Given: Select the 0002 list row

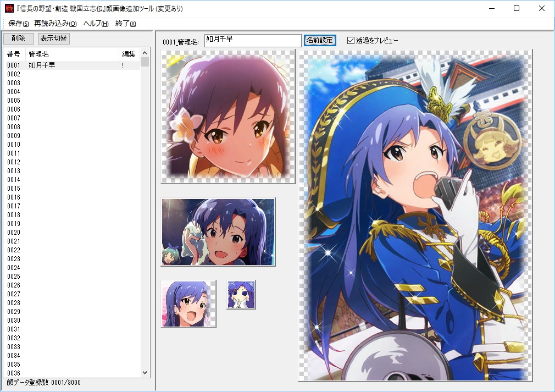Looking at the screenshot, I should [72, 74].
